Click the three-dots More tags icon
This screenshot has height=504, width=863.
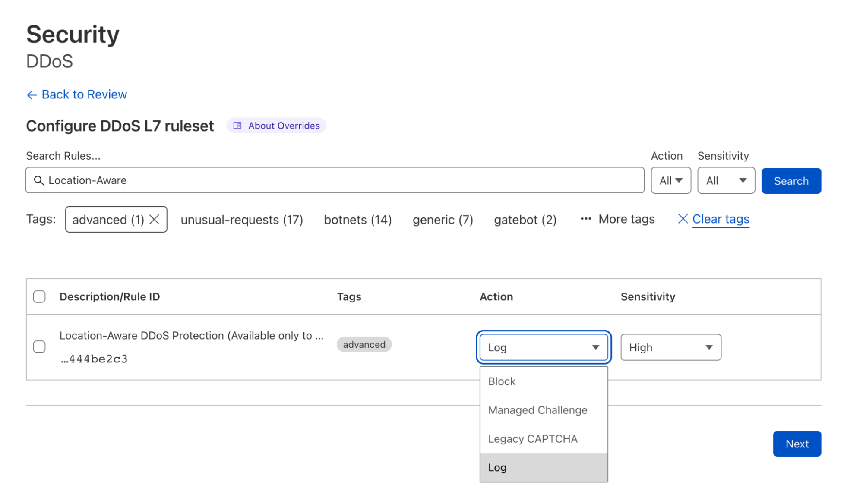[x=585, y=219]
